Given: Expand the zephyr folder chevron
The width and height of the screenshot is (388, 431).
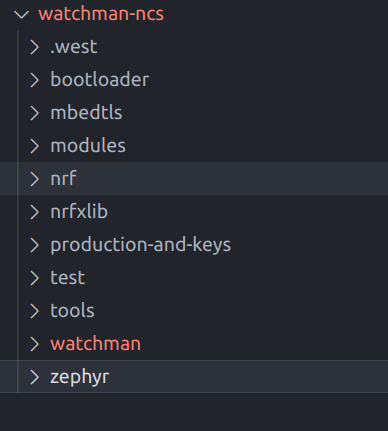Looking at the screenshot, I should pyautogui.click(x=35, y=377).
